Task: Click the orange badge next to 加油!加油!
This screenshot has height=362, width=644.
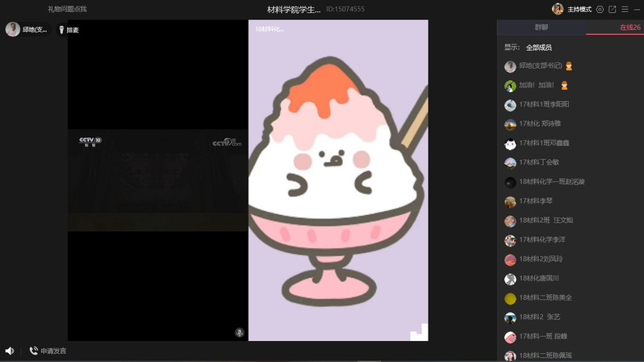Action: pos(565,86)
